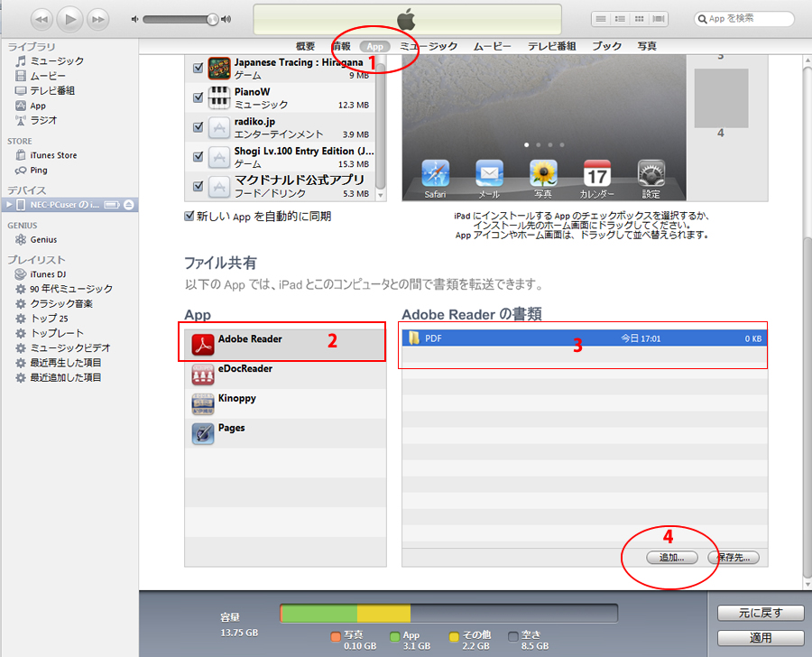Select the 最近再生した項目 playlist
The height and width of the screenshot is (657, 812).
(58, 363)
